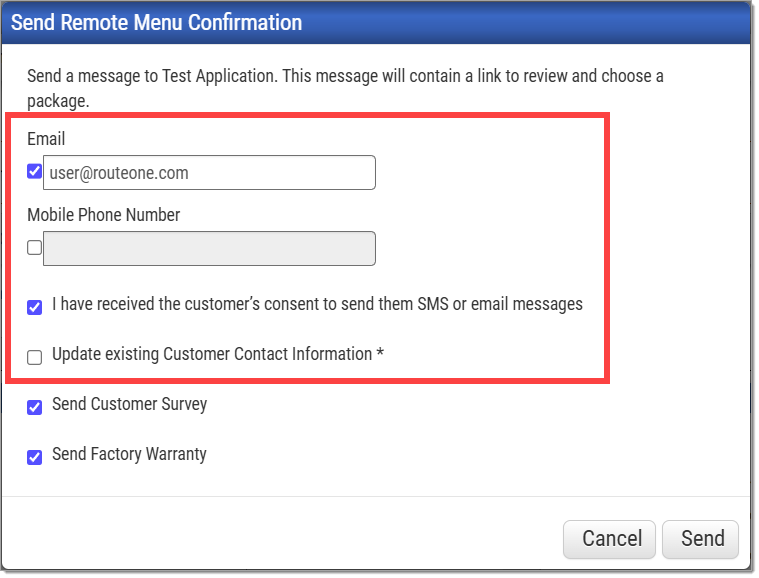Click the 'Send Factory Warranty' label text
Viewport: 759px width, 578px height.
pyautogui.click(x=129, y=454)
